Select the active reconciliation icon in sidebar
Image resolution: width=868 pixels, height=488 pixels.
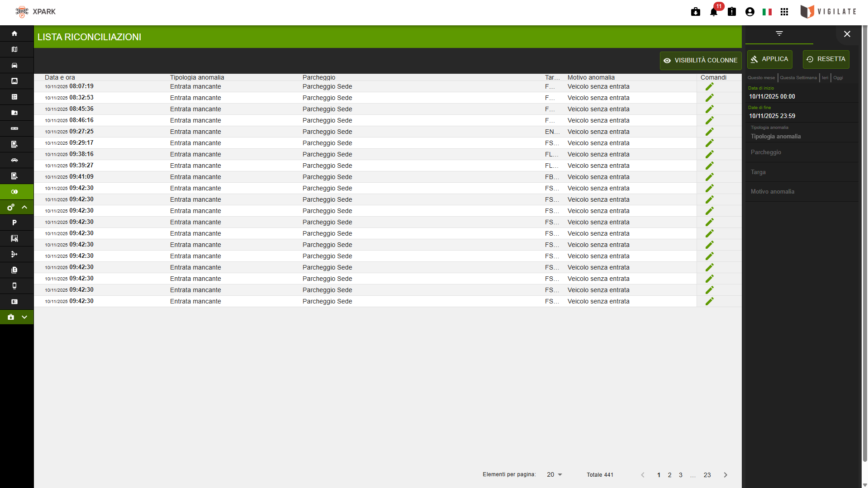(x=14, y=192)
